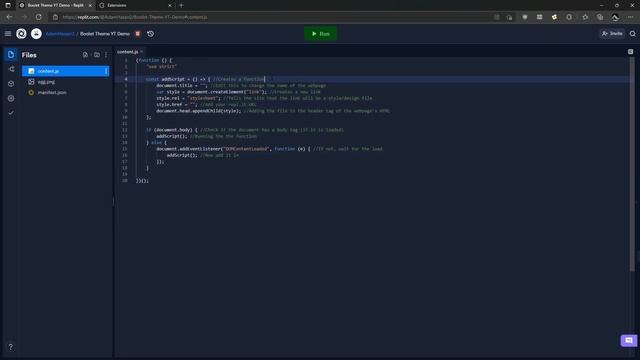Select content.js in file tree

click(x=66, y=71)
